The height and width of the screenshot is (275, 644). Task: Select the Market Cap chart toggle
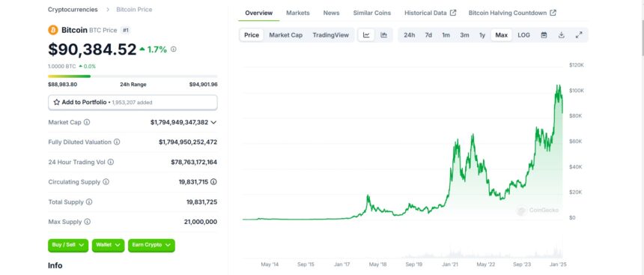pos(286,35)
